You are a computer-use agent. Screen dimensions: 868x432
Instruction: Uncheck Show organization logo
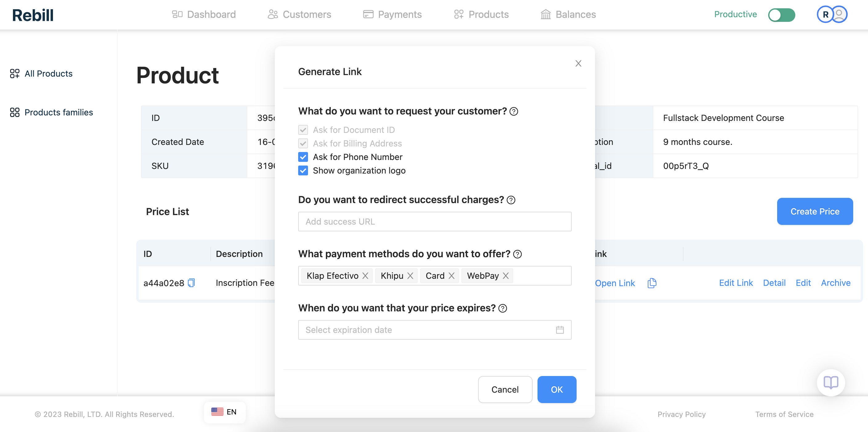[303, 171]
